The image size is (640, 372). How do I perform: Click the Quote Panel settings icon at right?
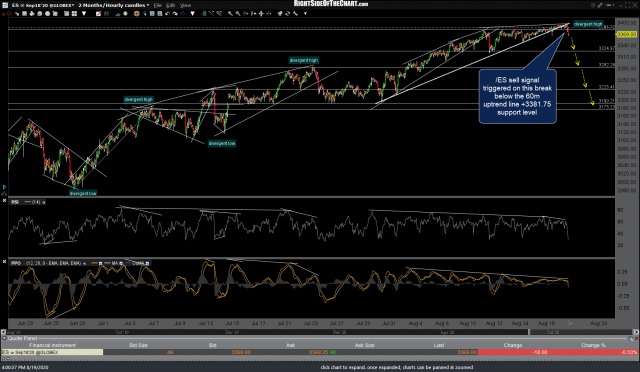[x=631, y=339]
